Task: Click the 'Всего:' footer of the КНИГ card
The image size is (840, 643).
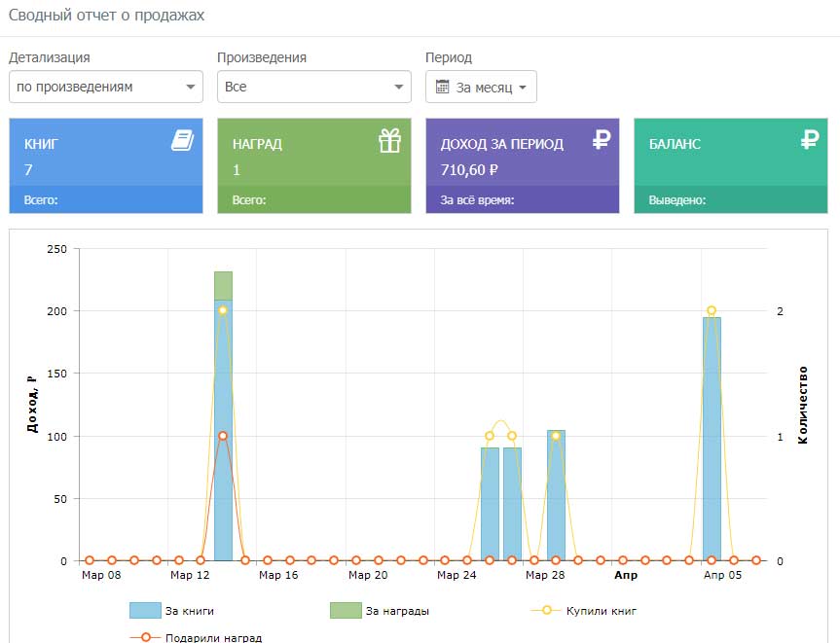Action: click(105, 200)
